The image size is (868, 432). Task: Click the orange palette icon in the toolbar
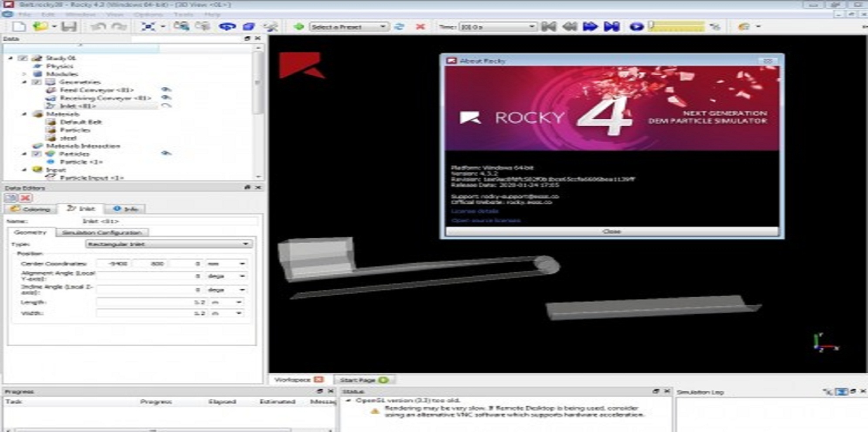[744, 27]
